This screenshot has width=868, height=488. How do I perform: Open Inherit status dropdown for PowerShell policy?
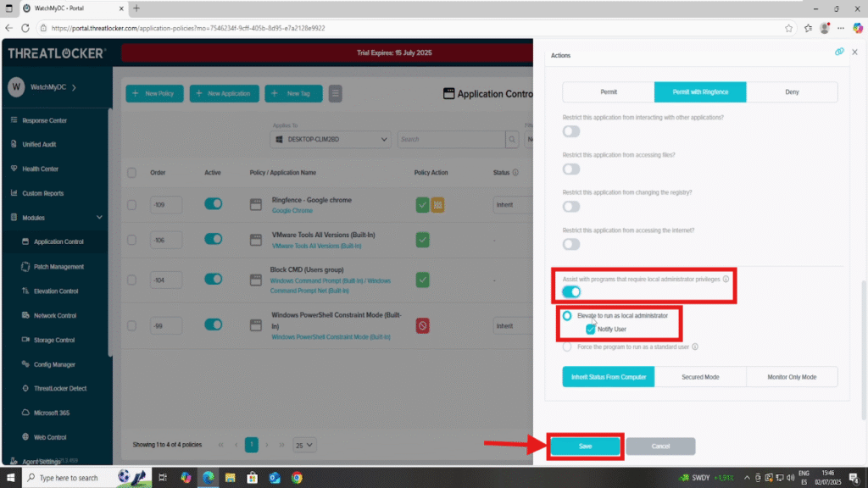point(513,326)
